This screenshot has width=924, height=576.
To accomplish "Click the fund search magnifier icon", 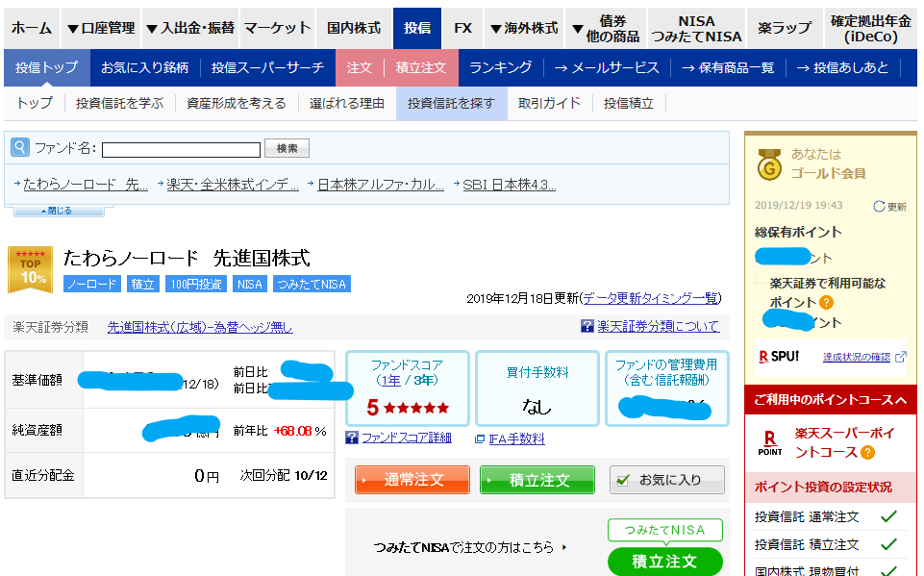I will [20, 147].
